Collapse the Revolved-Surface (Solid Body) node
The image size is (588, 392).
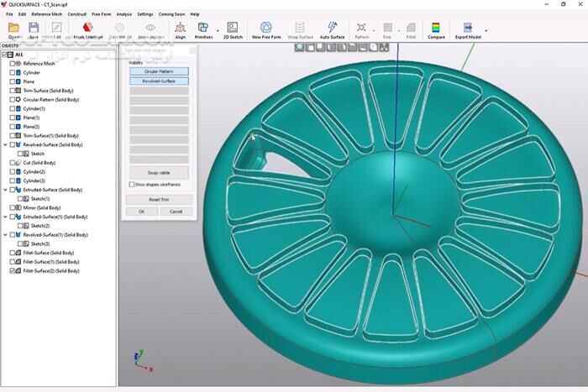[6, 144]
